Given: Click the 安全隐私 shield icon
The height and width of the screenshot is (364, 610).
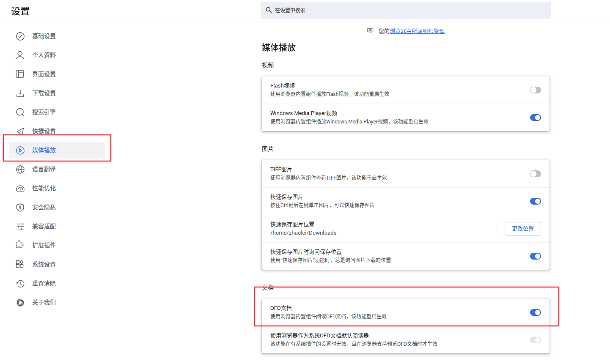Looking at the screenshot, I should click(20, 207).
